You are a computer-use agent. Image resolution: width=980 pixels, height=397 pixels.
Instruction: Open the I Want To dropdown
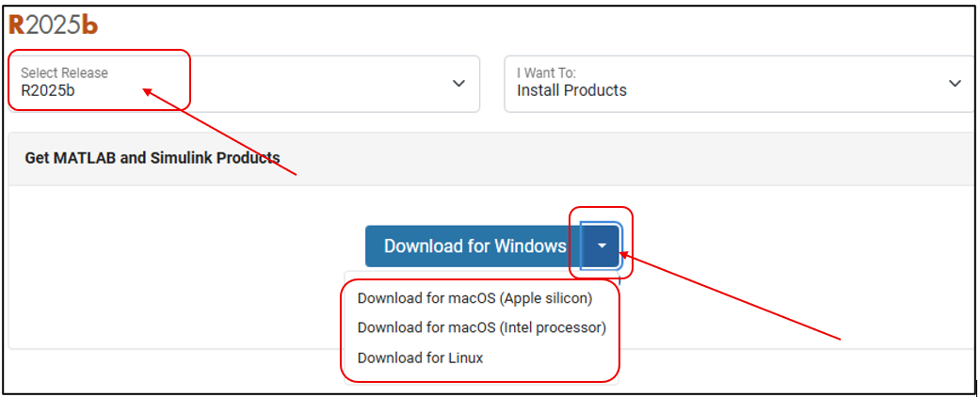click(x=738, y=83)
